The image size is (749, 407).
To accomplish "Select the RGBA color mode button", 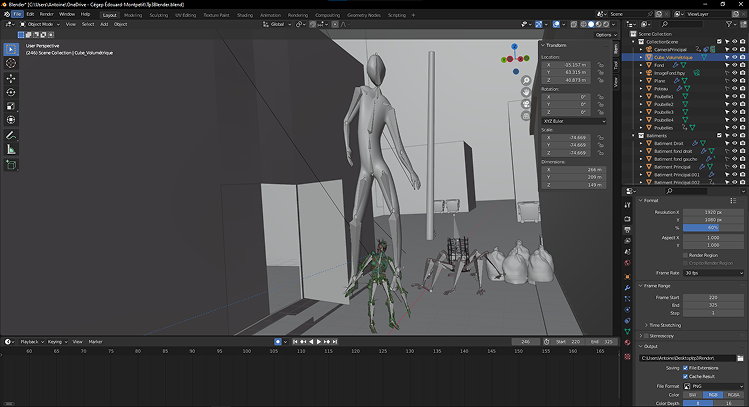I will [x=733, y=393].
